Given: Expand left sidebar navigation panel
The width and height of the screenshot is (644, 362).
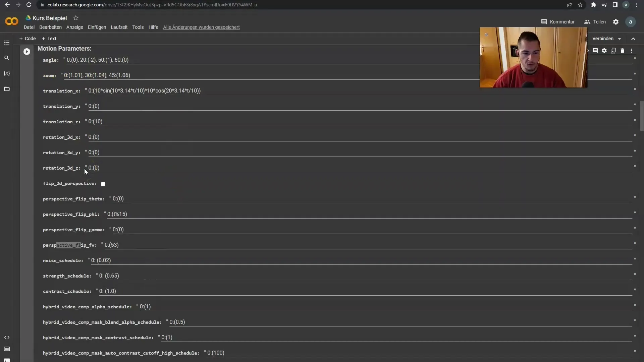Looking at the screenshot, I should 7,43.
